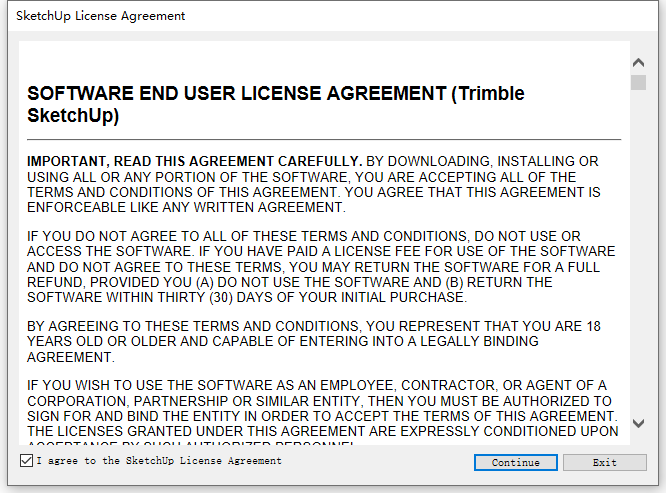Click the scrollbar thumb
666x493 pixels.
638,82
